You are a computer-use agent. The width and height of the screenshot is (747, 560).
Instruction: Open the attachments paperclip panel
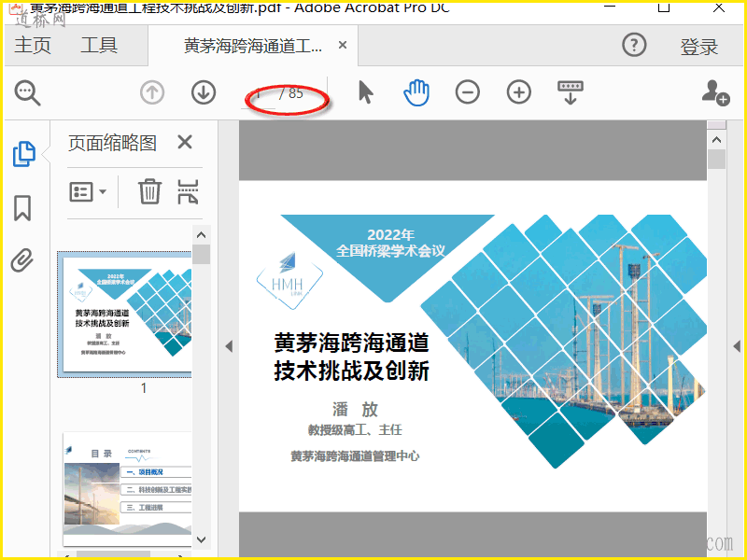(x=22, y=260)
